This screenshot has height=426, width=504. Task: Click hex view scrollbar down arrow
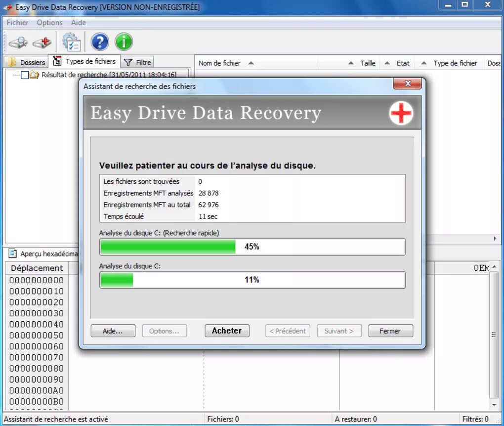(494, 405)
